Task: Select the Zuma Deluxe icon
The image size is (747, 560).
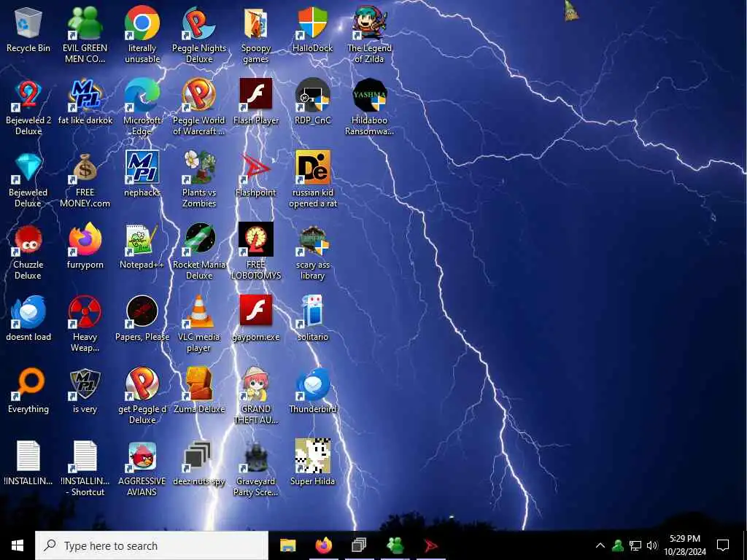Action: [x=199, y=384]
